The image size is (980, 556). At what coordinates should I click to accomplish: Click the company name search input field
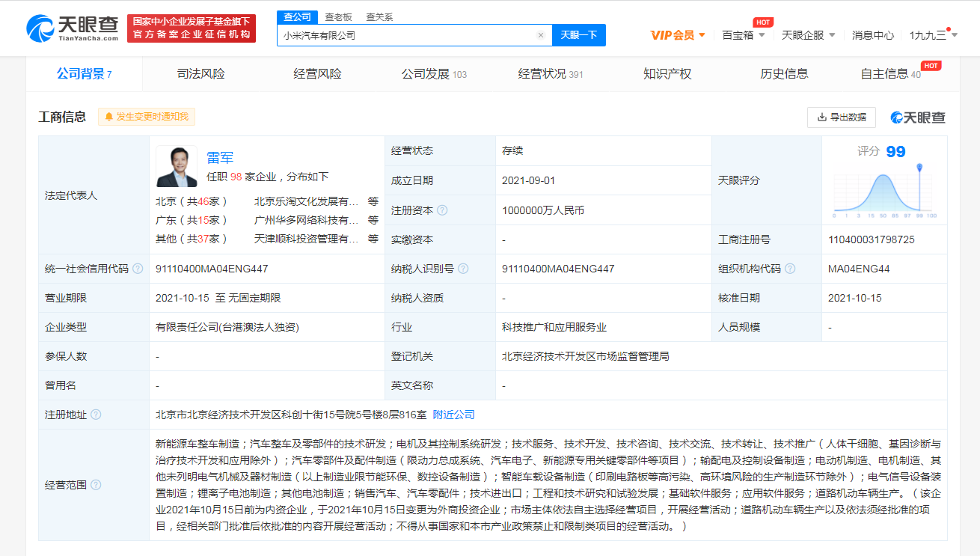[408, 35]
